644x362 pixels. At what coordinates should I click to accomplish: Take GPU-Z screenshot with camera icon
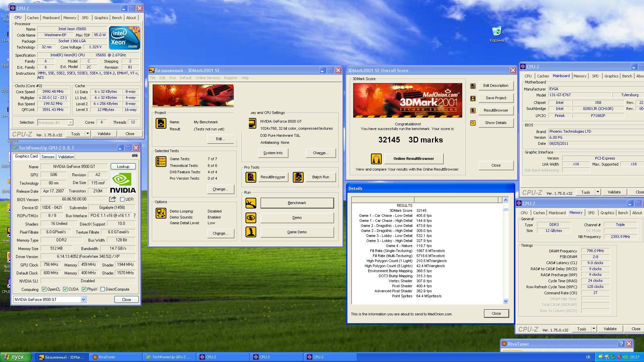pos(135,156)
